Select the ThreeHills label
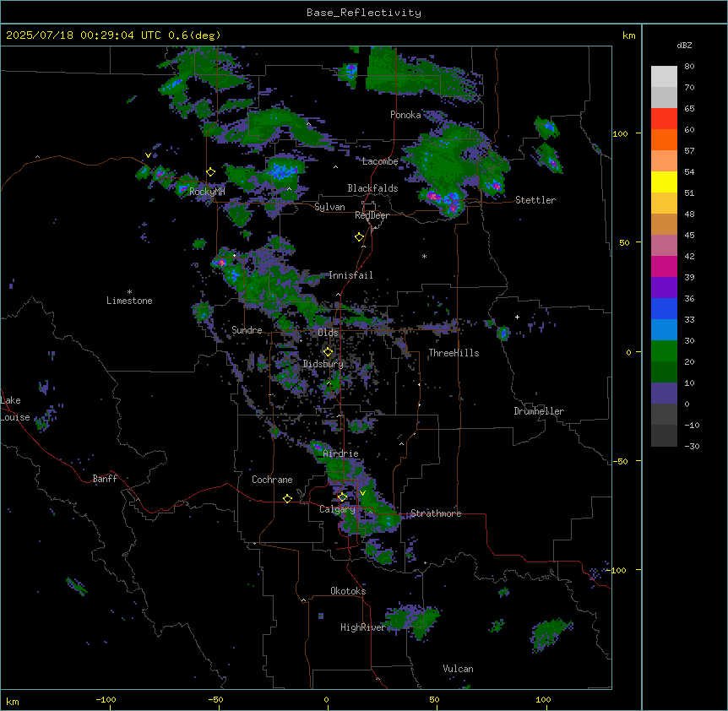The height and width of the screenshot is (711, 728). coord(454,353)
